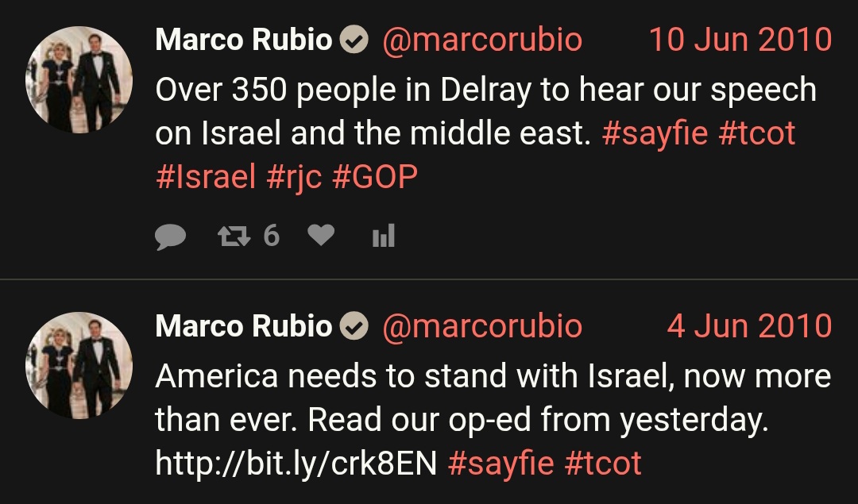Click #tcot hashtag in the Delray tweet

coord(757,133)
